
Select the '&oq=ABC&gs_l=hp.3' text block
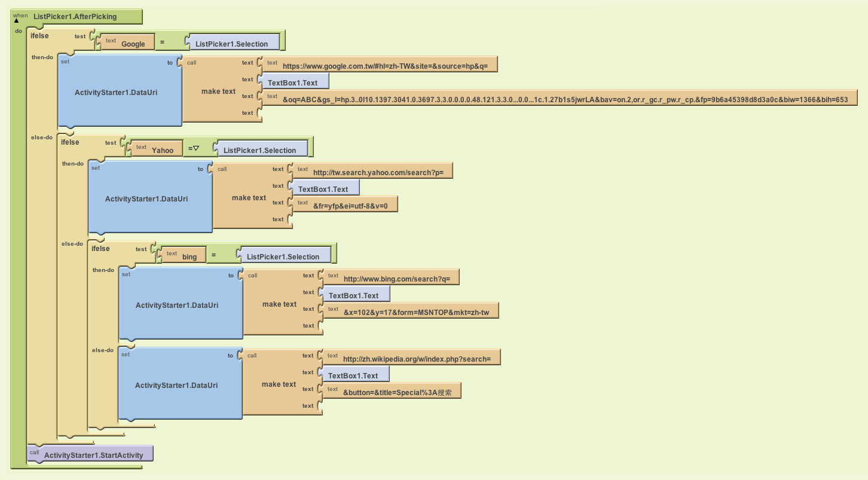tap(560, 97)
